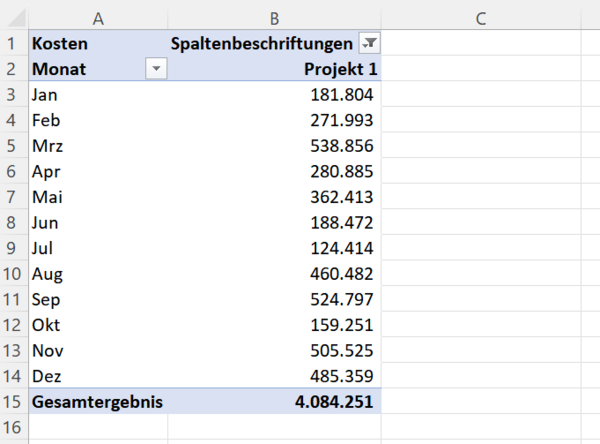The height and width of the screenshot is (444, 600).
Task: Select column A header
Action: coord(98,18)
